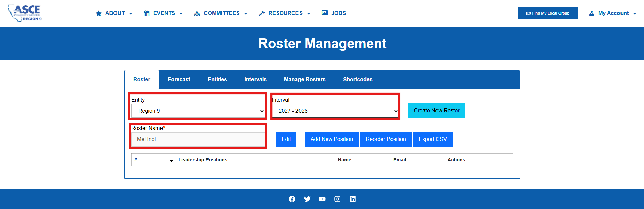Click the Roster Management page title
This screenshot has width=644, height=209.
[x=322, y=43]
